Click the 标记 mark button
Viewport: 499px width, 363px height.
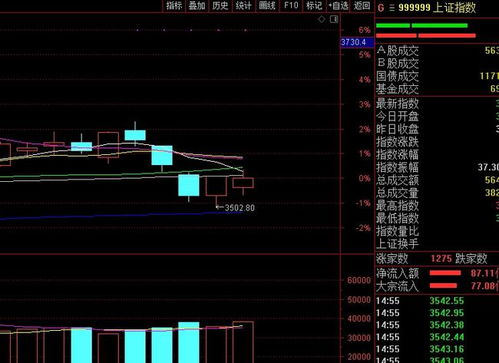click(314, 6)
